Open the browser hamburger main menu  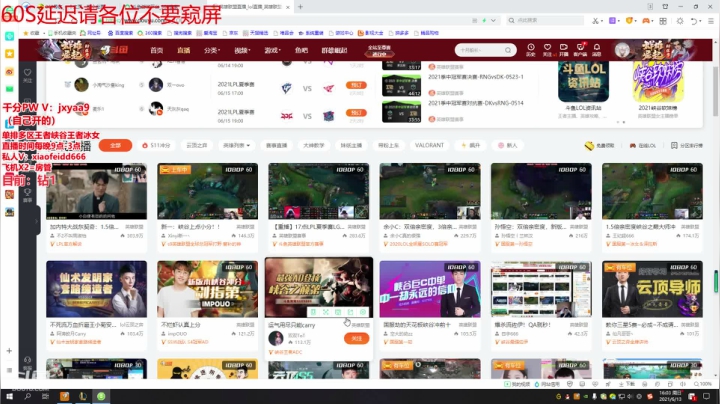710,21
